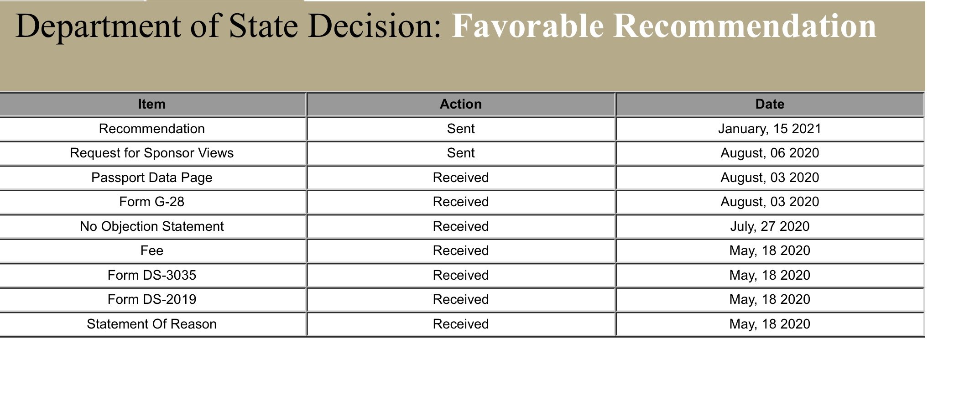Click the "Form G-28" item cell
Screen dimensions: 980x407
click(x=151, y=202)
